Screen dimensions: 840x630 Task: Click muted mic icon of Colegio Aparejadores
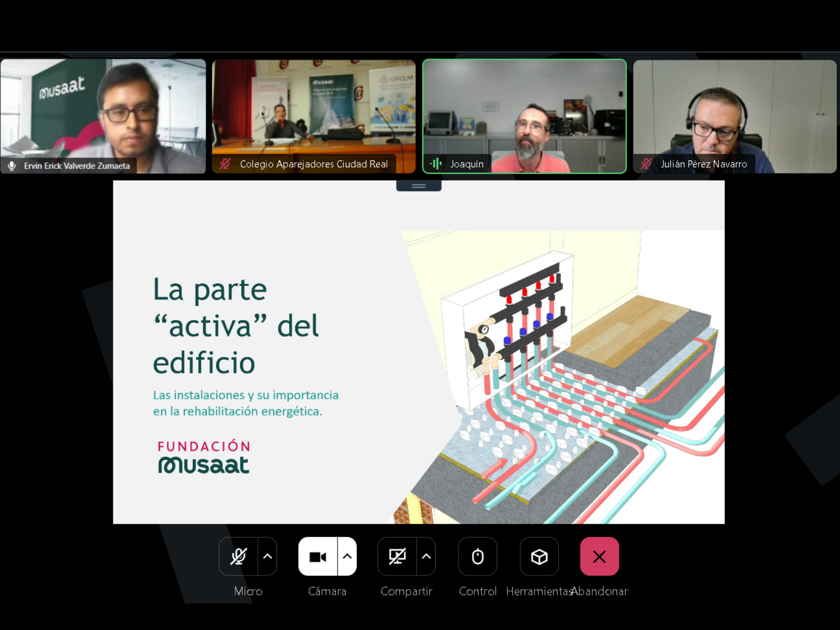click(x=225, y=164)
